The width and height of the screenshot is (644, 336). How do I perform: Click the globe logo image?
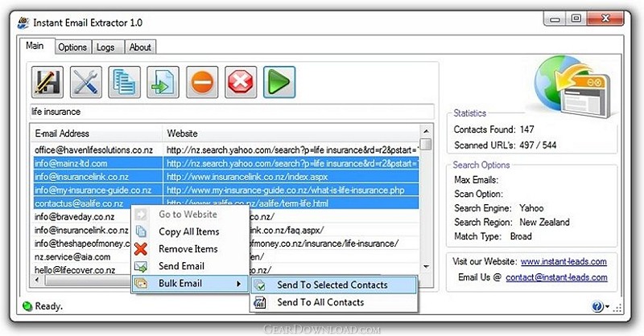574,87
